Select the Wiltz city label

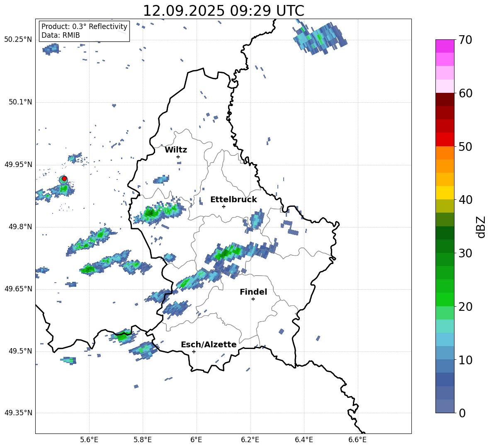click(x=176, y=150)
